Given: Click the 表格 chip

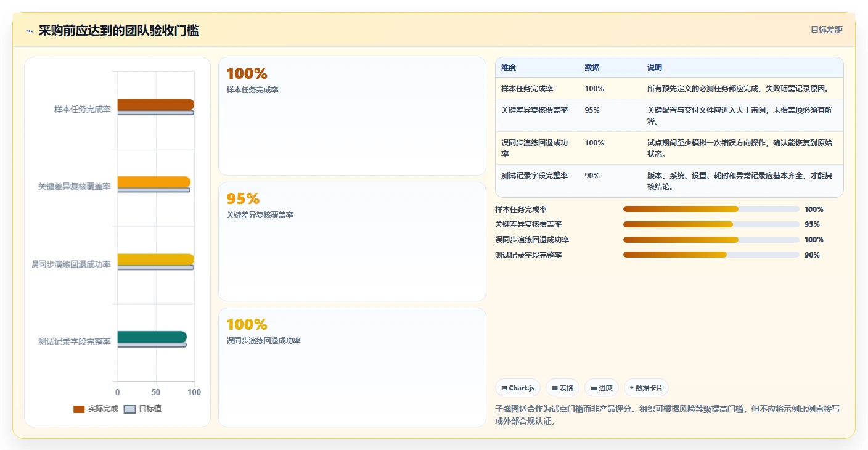Looking at the screenshot, I should pyautogui.click(x=562, y=388).
